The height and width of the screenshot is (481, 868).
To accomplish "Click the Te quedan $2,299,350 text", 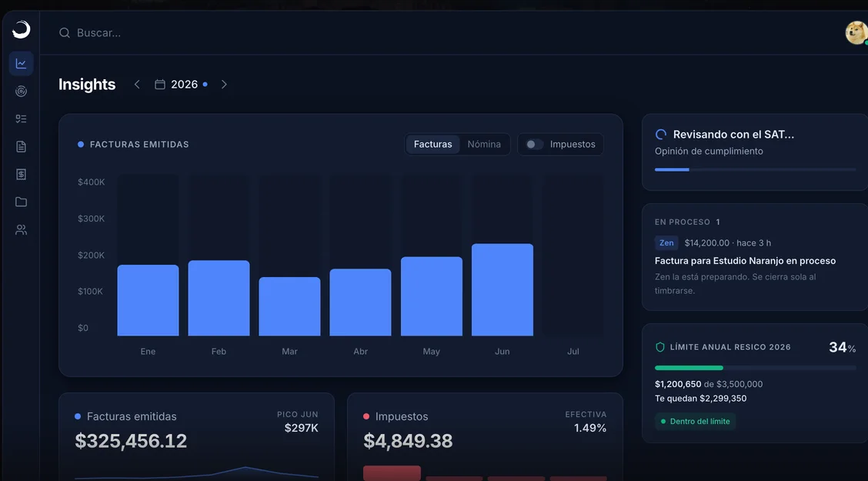I will coord(700,399).
